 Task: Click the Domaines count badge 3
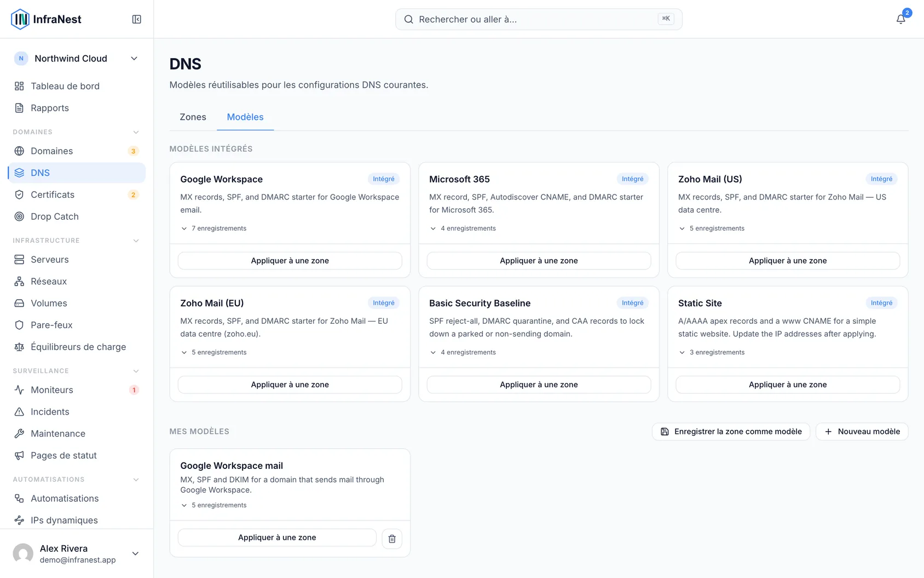[133, 151]
